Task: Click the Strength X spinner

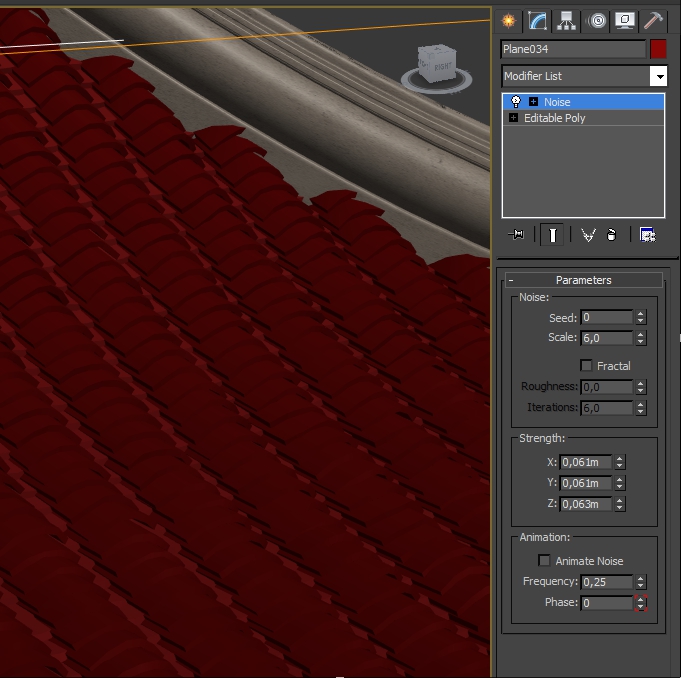Action: click(620, 462)
